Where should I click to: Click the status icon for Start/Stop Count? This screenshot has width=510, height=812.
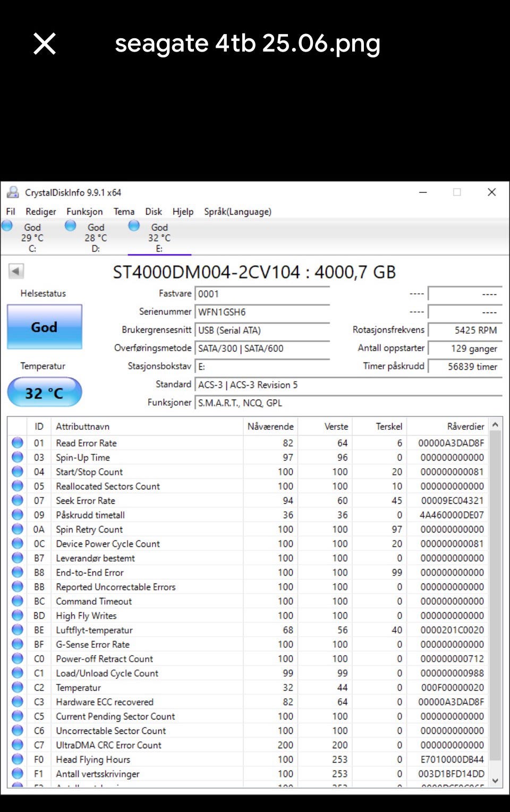tap(18, 471)
